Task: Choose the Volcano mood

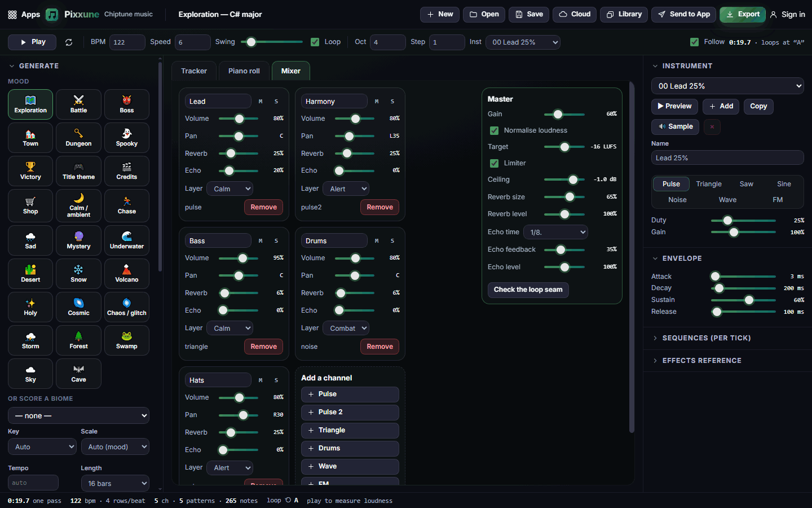Action: pos(127,274)
